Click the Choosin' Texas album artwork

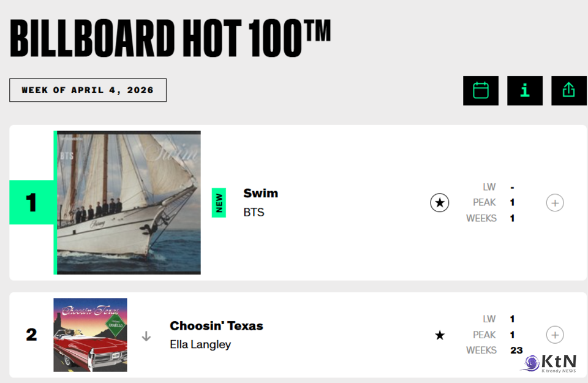click(x=91, y=335)
